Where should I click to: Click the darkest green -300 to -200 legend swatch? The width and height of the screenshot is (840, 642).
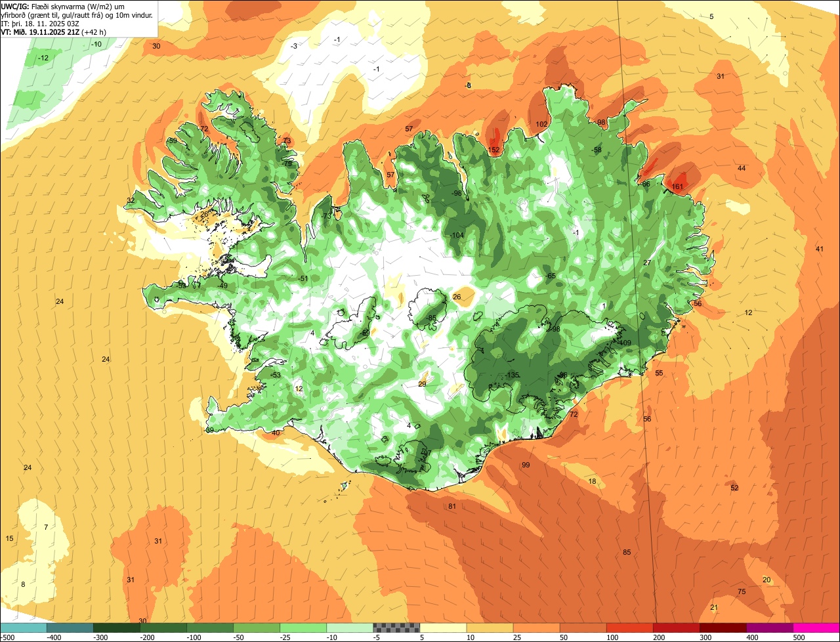[117, 627]
